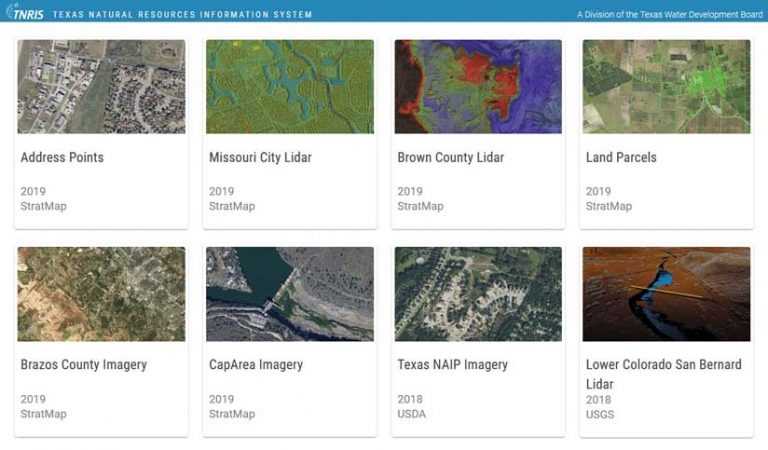The height and width of the screenshot is (450, 768).
Task: Click the TNRIS logo in header
Action: pos(24,11)
